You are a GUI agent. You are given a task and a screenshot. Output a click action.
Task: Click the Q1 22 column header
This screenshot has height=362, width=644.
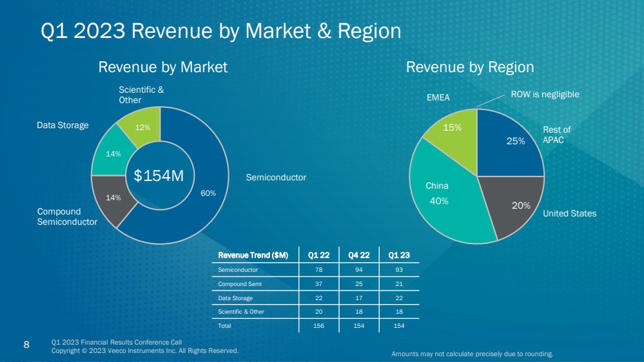tap(318, 255)
